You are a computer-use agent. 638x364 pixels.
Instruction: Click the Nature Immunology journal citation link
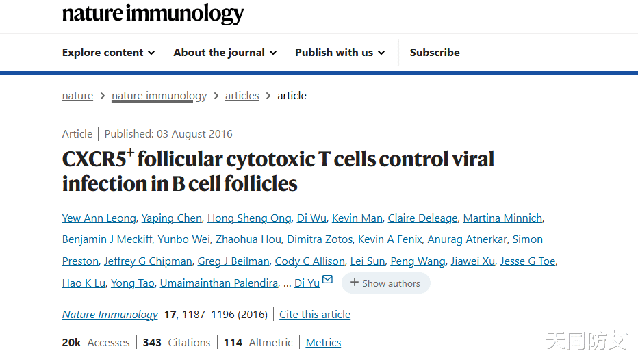(110, 314)
